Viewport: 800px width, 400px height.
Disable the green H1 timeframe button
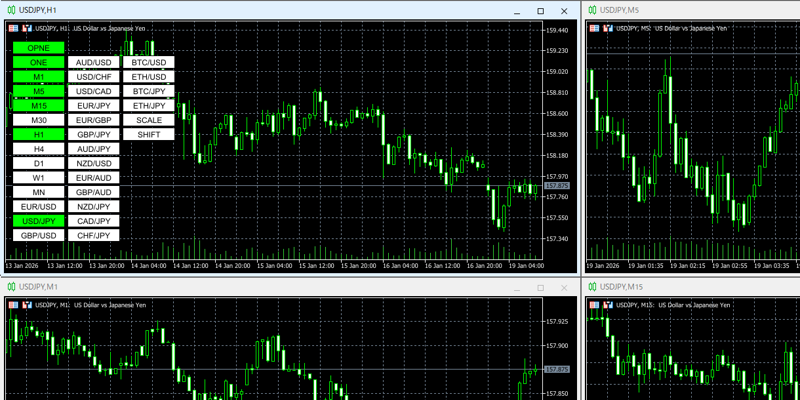pyautogui.click(x=39, y=134)
